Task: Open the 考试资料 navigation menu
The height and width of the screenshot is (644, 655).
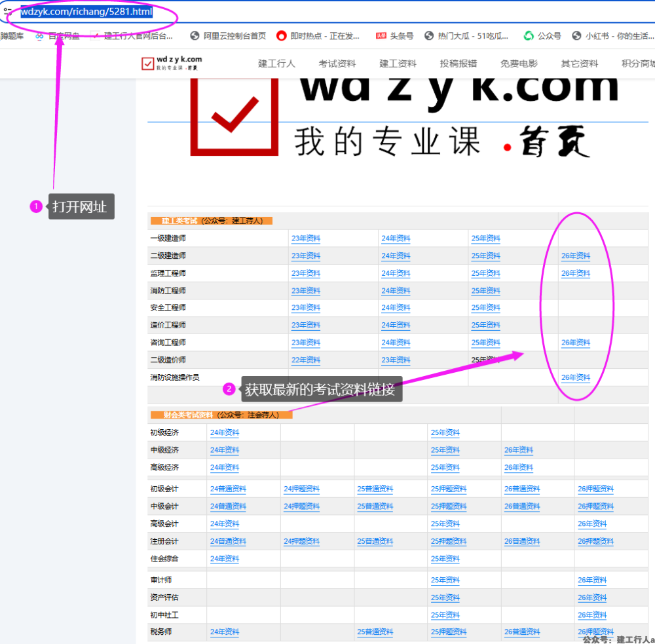Action: click(337, 64)
